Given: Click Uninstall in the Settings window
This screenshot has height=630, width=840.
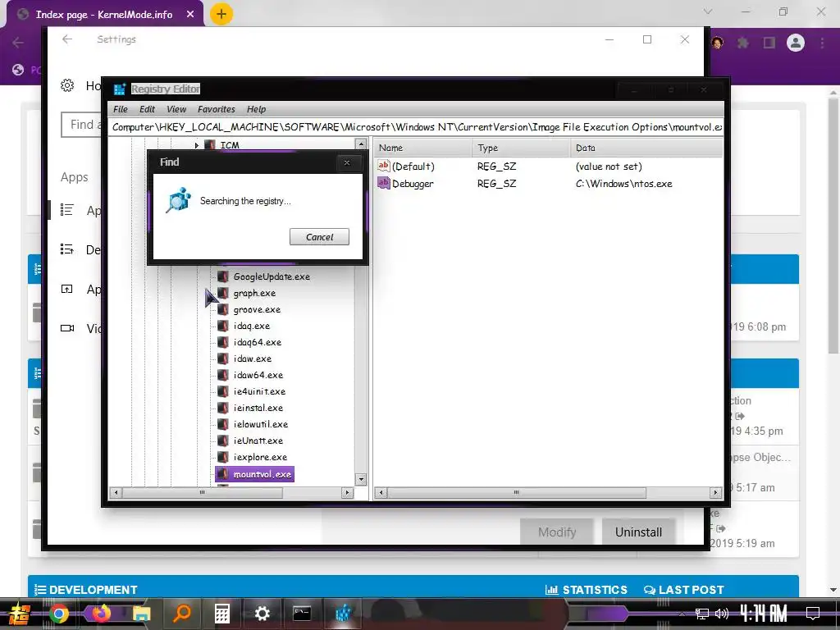Looking at the screenshot, I should click(638, 532).
